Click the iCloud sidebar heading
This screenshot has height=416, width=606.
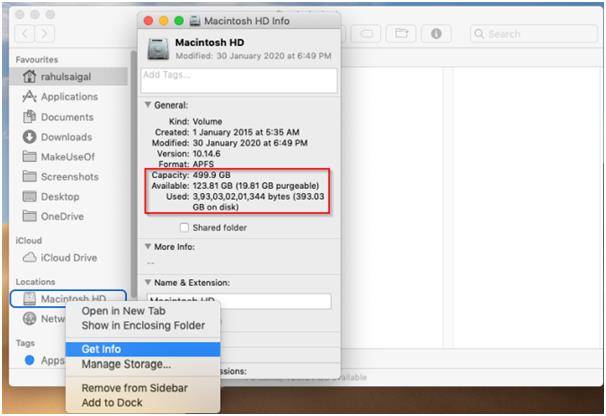[x=29, y=240]
